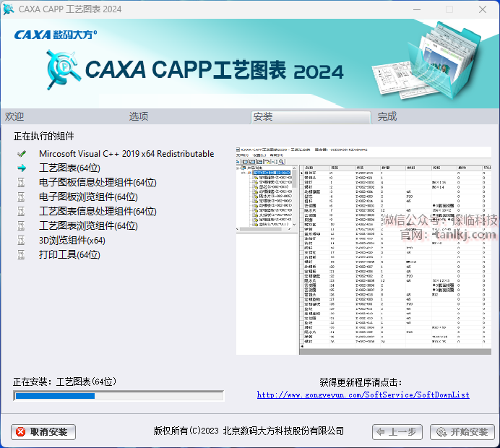
Task: Select the 完成 step tab
Action: tap(387, 116)
